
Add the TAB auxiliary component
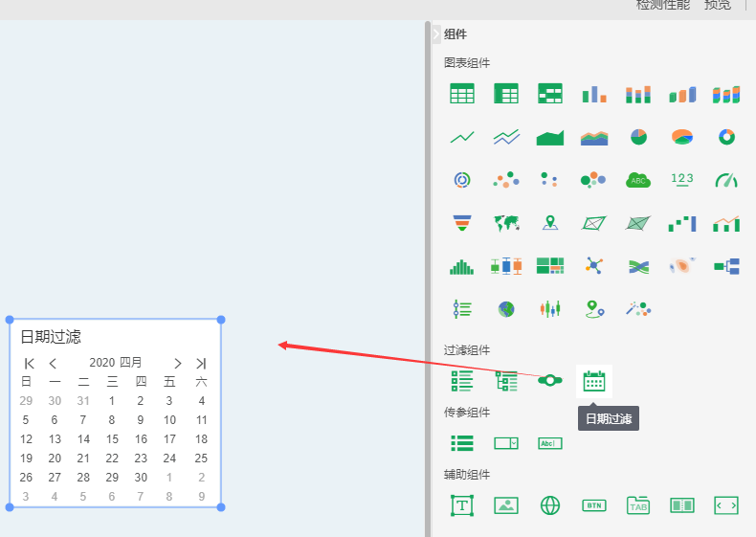click(638, 505)
